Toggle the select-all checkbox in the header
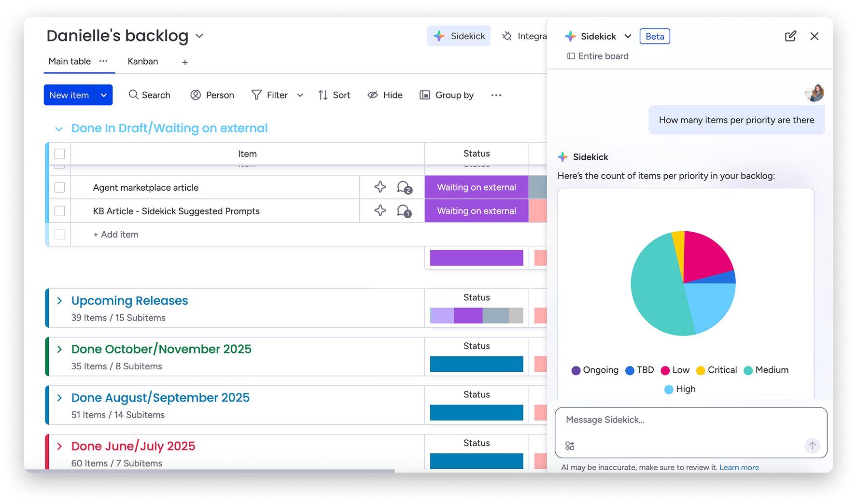Screen dimensions: 857x504 click(59, 154)
